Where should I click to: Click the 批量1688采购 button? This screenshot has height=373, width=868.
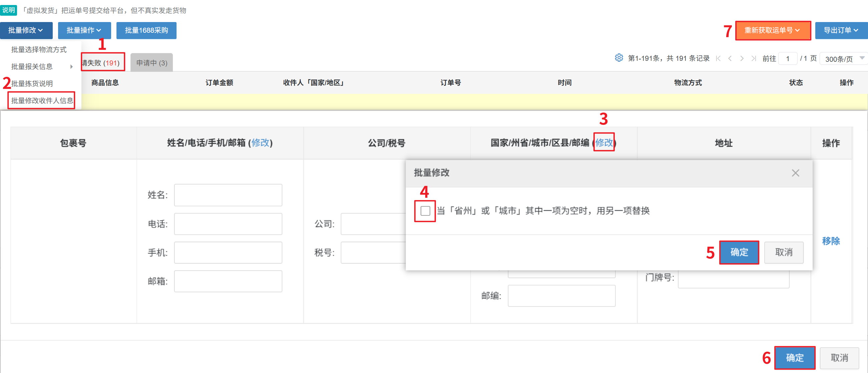[146, 30]
